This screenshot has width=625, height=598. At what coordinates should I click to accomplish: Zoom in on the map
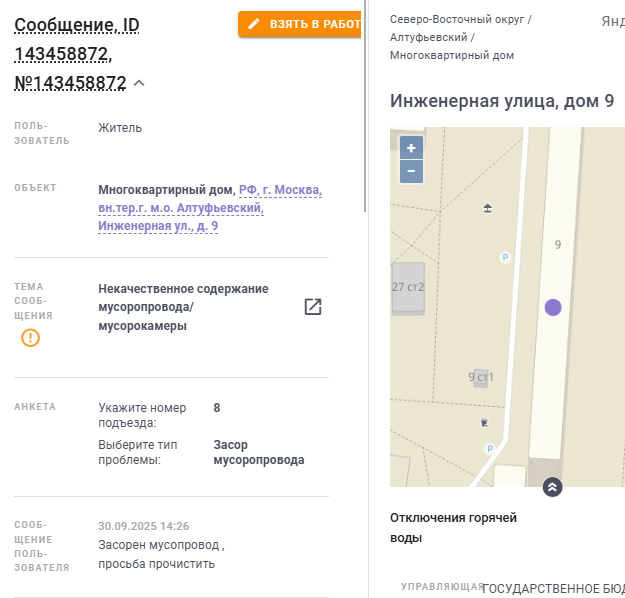[411, 148]
